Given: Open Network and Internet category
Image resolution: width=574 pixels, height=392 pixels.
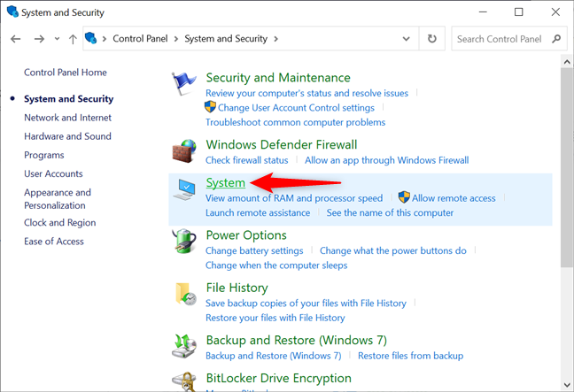Looking at the screenshot, I should 67,118.
